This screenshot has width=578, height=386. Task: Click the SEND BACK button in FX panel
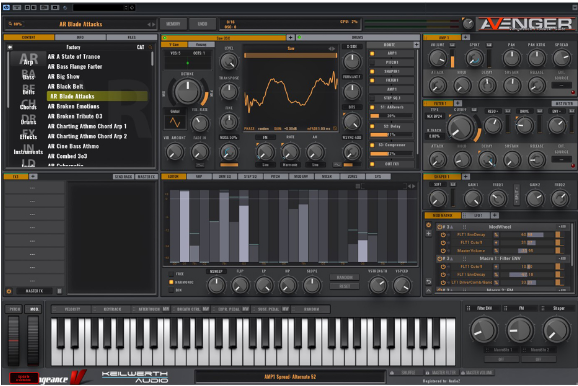pyautogui.click(x=123, y=177)
